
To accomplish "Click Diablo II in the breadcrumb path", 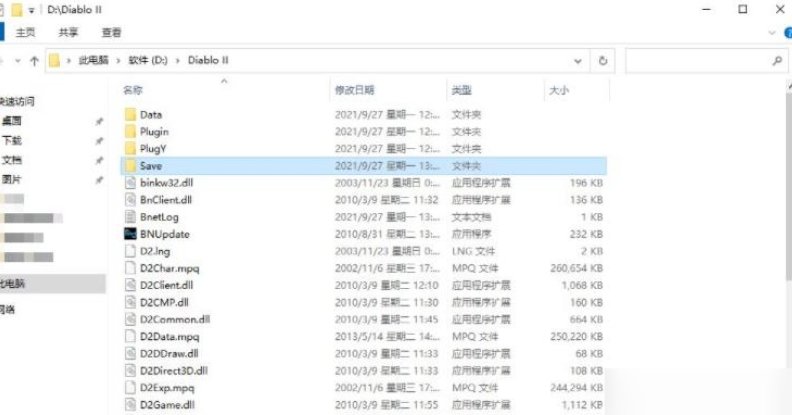I will 208,60.
